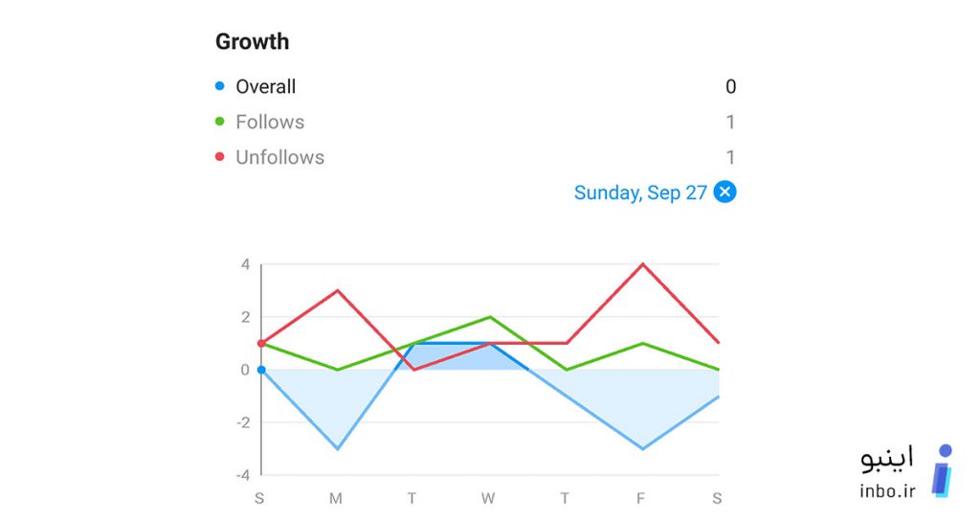Click the blue Overall legend dot
The width and height of the screenshot is (980, 523).
point(219,86)
